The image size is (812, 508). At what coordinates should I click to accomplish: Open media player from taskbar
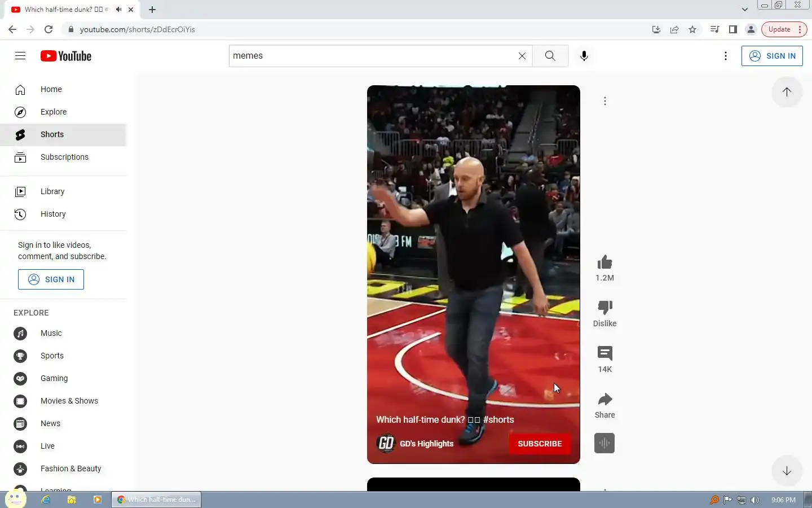click(x=98, y=500)
